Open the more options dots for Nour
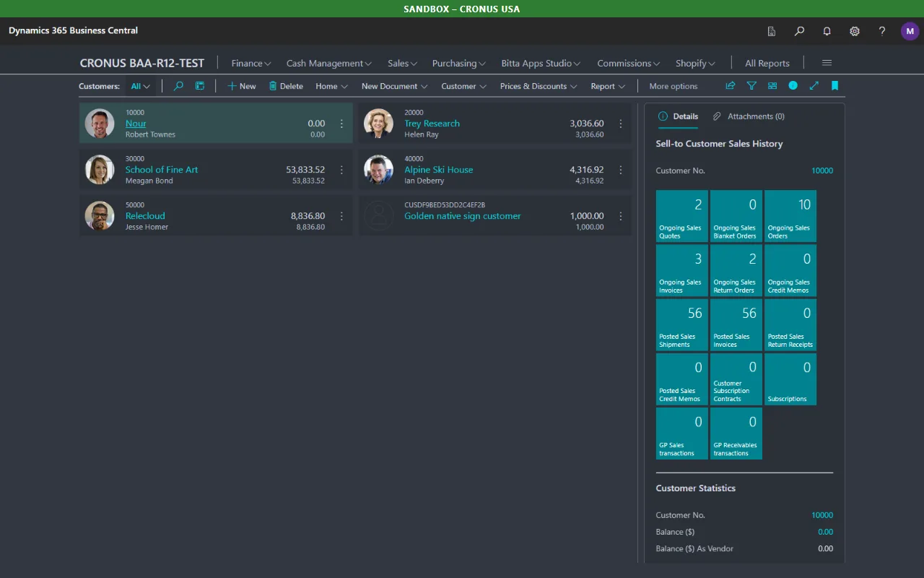 tap(341, 124)
